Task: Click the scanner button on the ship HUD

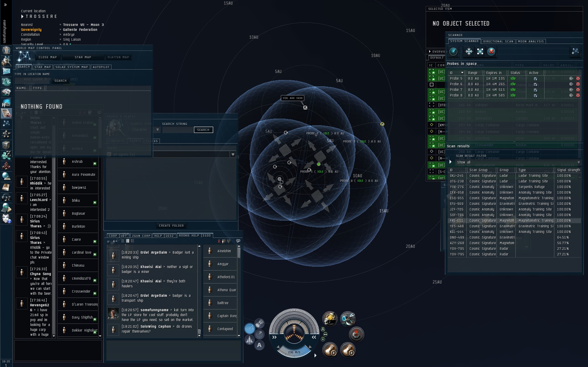Action: coord(259,334)
